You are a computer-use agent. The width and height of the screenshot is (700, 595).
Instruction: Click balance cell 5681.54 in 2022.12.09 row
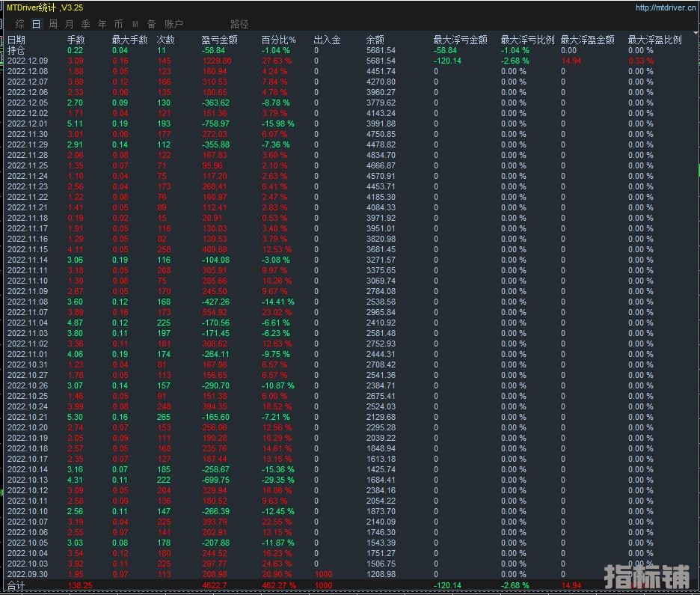click(x=381, y=61)
